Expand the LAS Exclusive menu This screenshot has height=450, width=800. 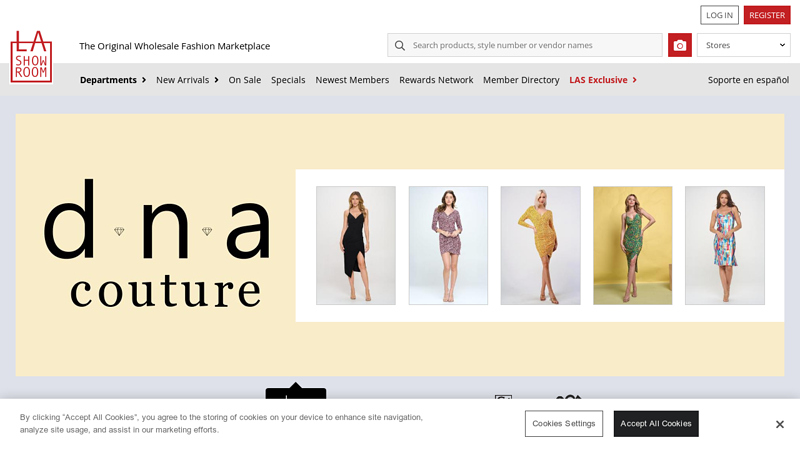(603, 80)
